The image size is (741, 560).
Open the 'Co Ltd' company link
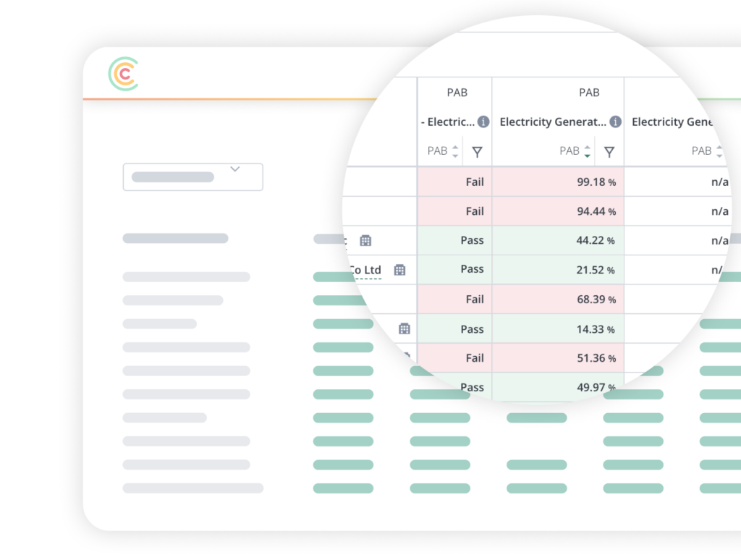tap(365, 271)
